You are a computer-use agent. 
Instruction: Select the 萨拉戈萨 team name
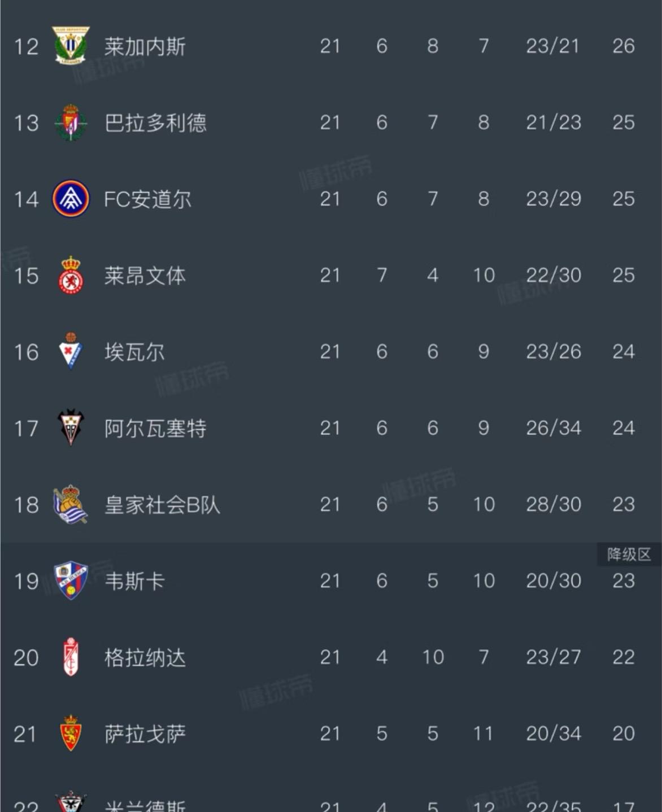[145, 734]
